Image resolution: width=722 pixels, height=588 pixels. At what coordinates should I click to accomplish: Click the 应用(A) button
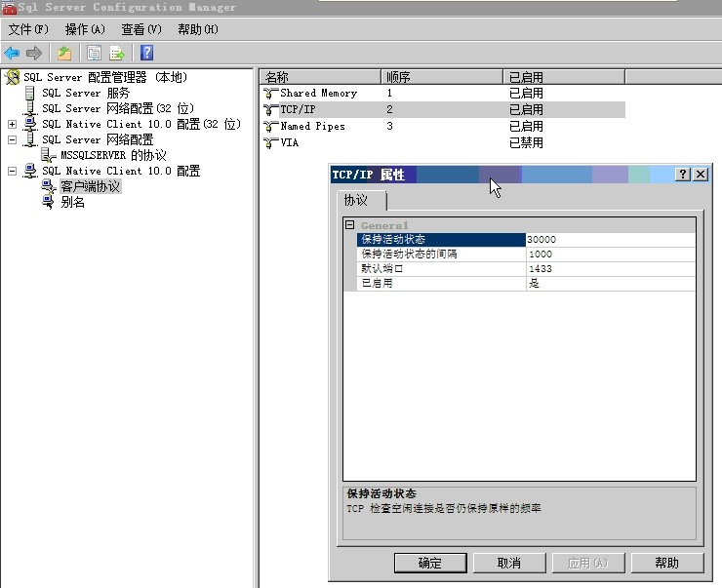588,563
